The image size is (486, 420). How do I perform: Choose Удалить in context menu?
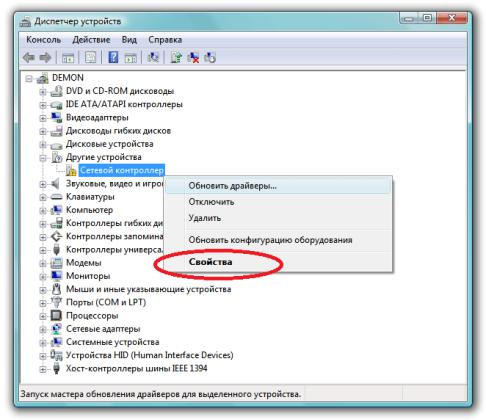pyautogui.click(x=278, y=218)
